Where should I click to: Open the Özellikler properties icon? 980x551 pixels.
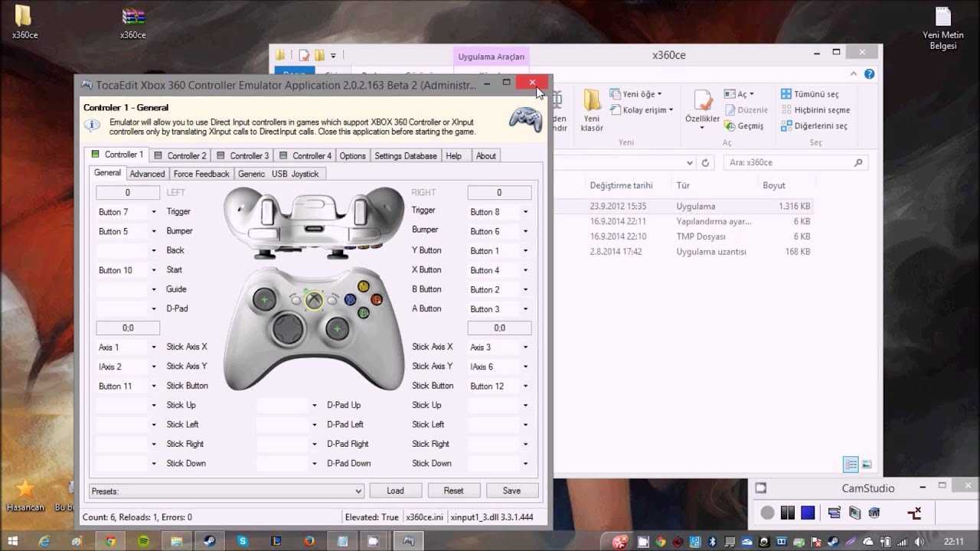pyautogui.click(x=703, y=101)
